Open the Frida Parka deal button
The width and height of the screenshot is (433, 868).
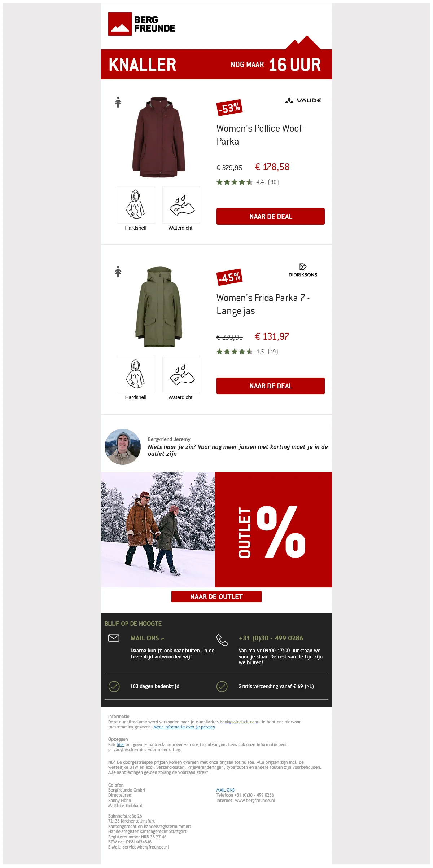271,386
